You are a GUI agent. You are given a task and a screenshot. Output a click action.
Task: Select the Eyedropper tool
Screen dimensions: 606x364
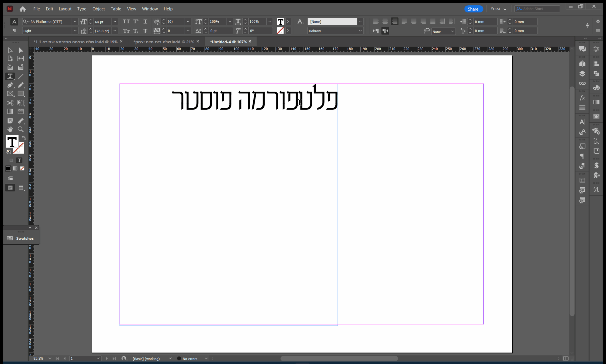(x=21, y=121)
